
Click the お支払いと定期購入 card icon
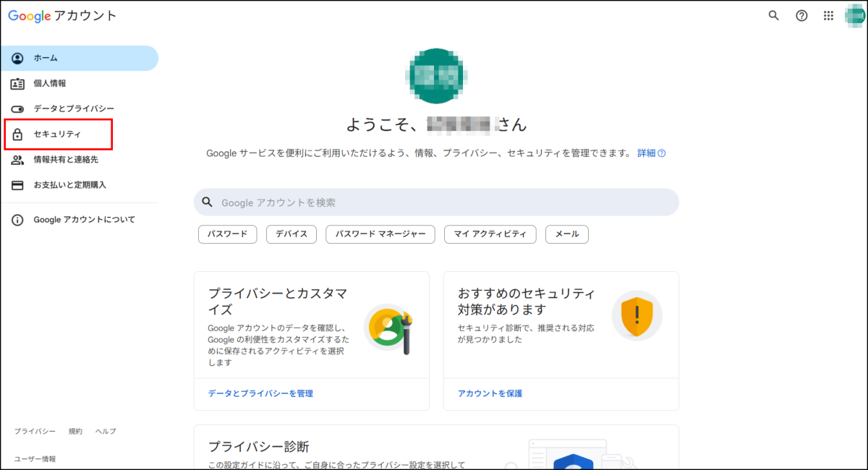(18, 185)
